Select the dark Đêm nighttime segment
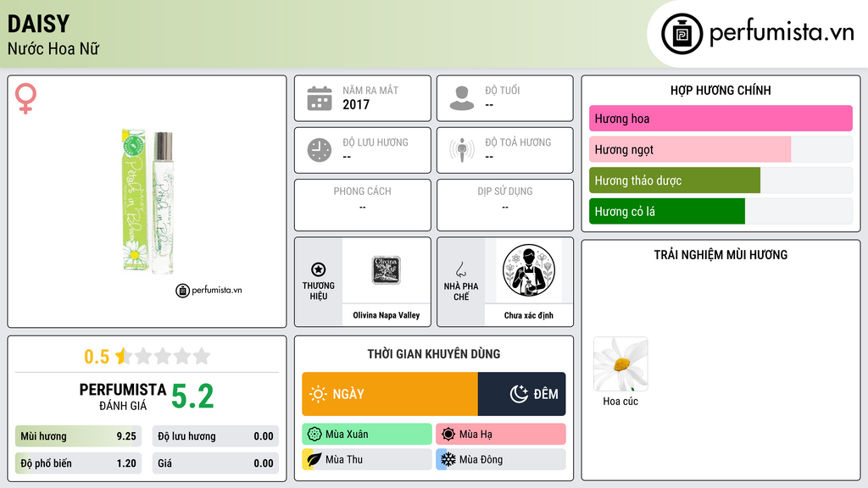 [x=521, y=394]
